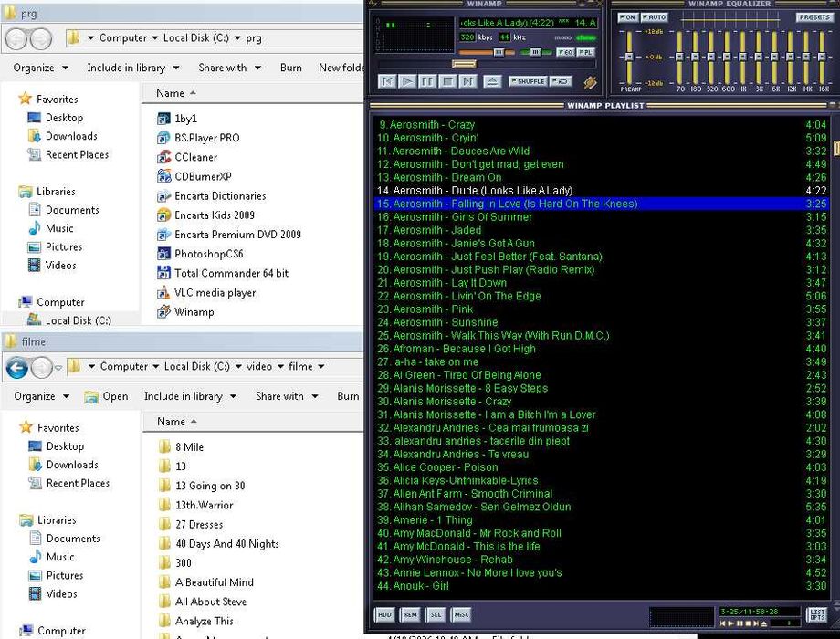Image resolution: width=840 pixels, height=639 pixels.
Task: Click Local Disk (C:) in prg address bar
Action: [195, 38]
